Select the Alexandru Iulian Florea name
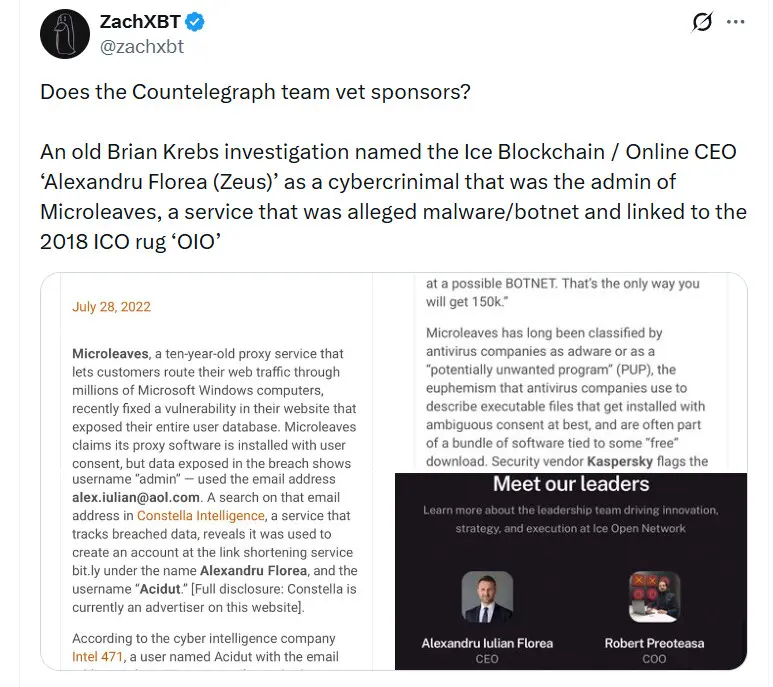Viewport: 773px width, 687px height. 487,643
